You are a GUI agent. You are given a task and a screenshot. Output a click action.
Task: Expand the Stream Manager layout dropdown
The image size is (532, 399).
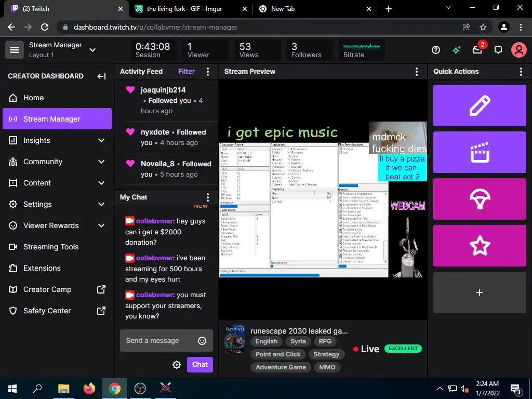(92, 50)
